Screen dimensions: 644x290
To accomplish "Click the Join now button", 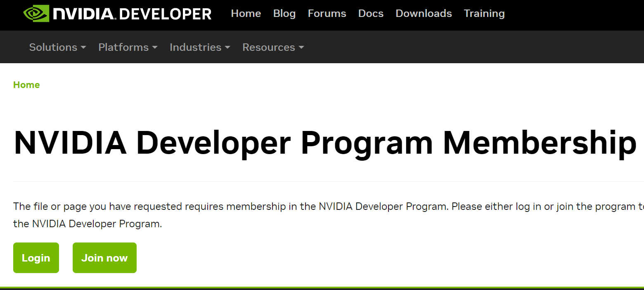I will click(x=104, y=258).
